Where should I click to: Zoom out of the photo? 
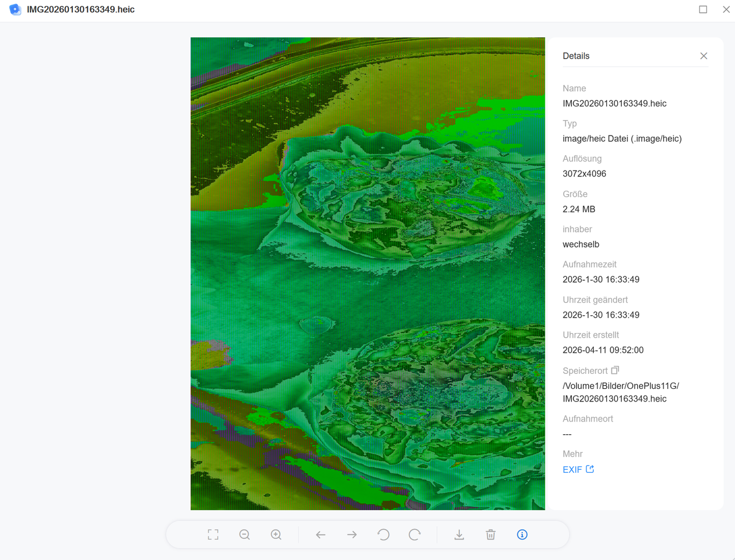[245, 535]
